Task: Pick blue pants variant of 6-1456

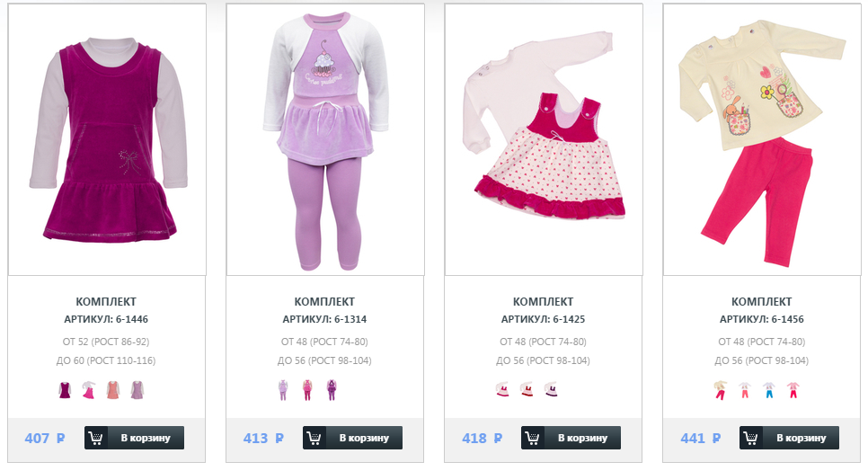Action: tap(769, 390)
